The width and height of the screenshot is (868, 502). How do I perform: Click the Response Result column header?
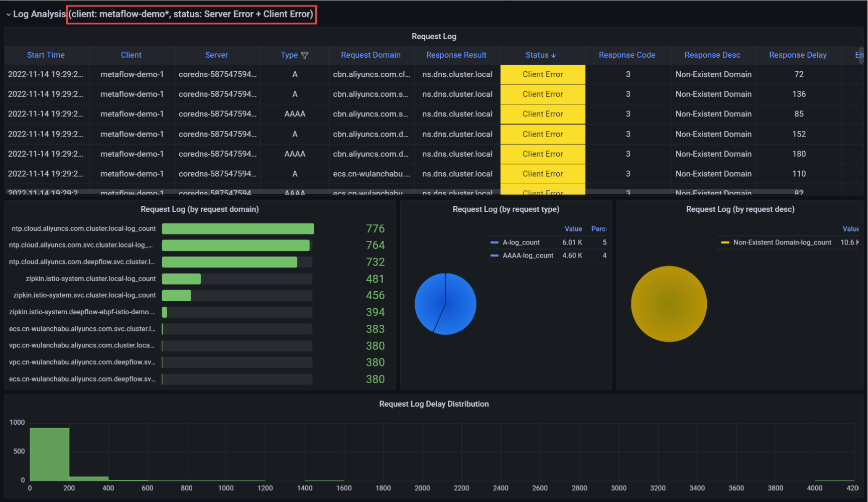pyautogui.click(x=456, y=55)
